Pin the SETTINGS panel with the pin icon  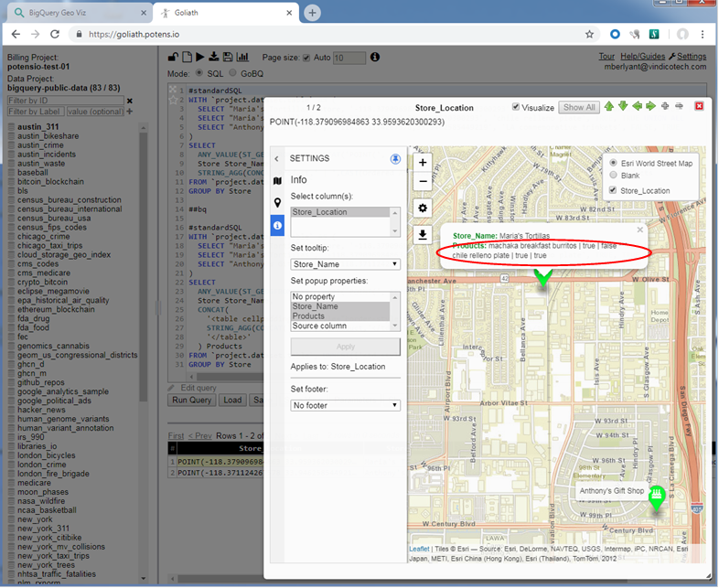(x=395, y=159)
